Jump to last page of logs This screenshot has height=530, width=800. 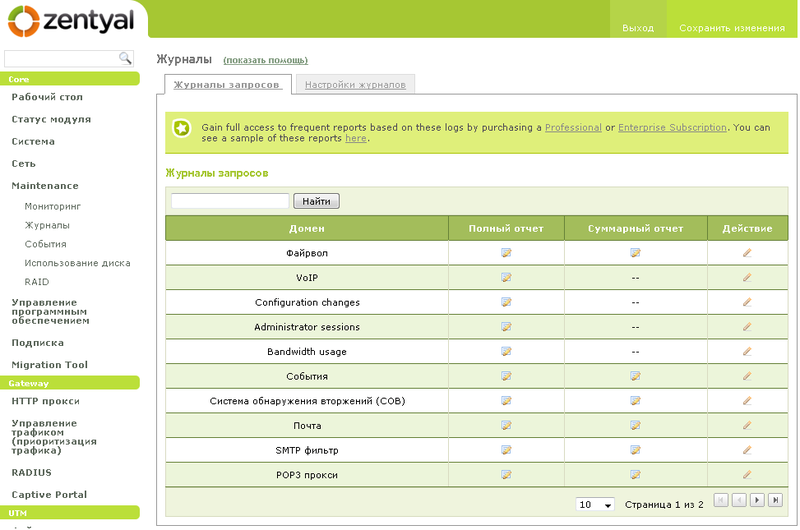[x=776, y=500]
